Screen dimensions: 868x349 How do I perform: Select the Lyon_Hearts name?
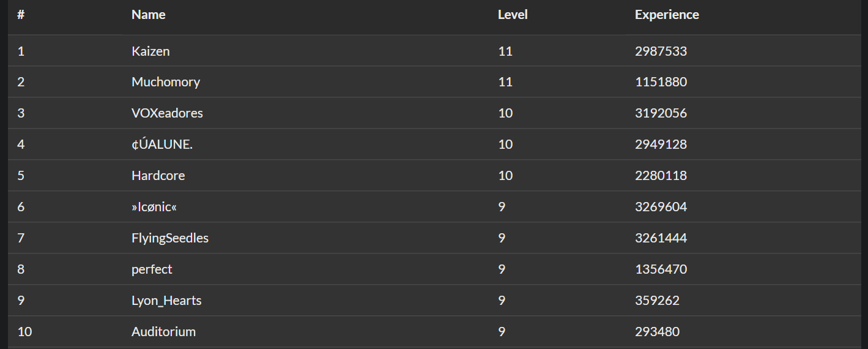click(x=166, y=301)
